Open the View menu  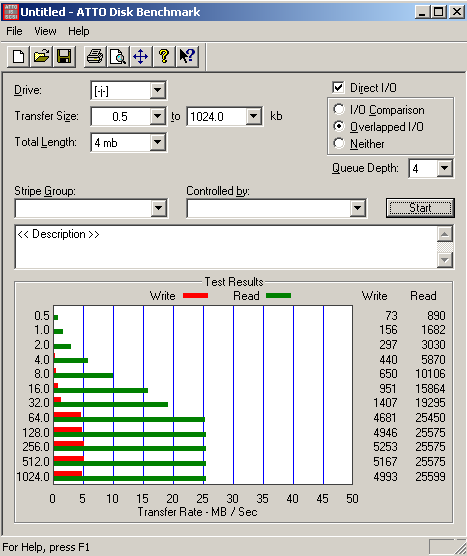pyautogui.click(x=45, y=31)
